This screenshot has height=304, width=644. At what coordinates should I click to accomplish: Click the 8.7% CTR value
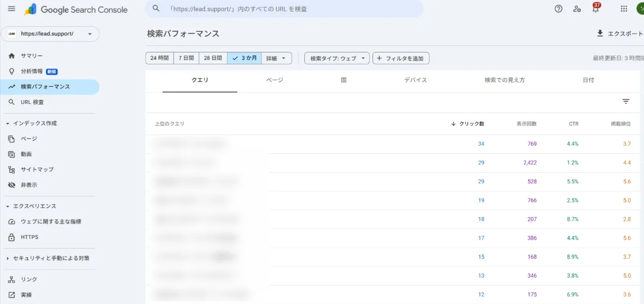[x=573, y=219]
